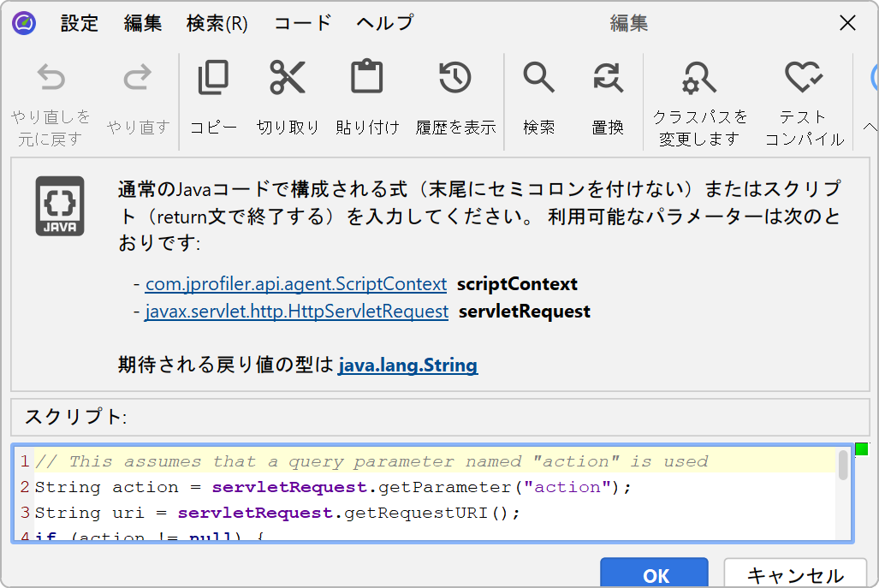Click the Replace (置換) toolbar icon

point(608,78)
